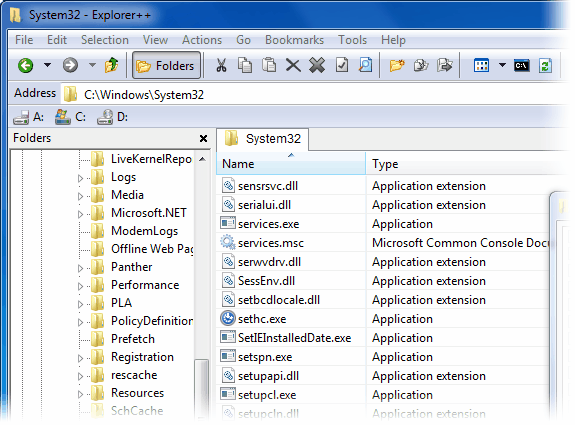
Task: Open Properties checkmark document icon
Action: click(x=342, y=65)
